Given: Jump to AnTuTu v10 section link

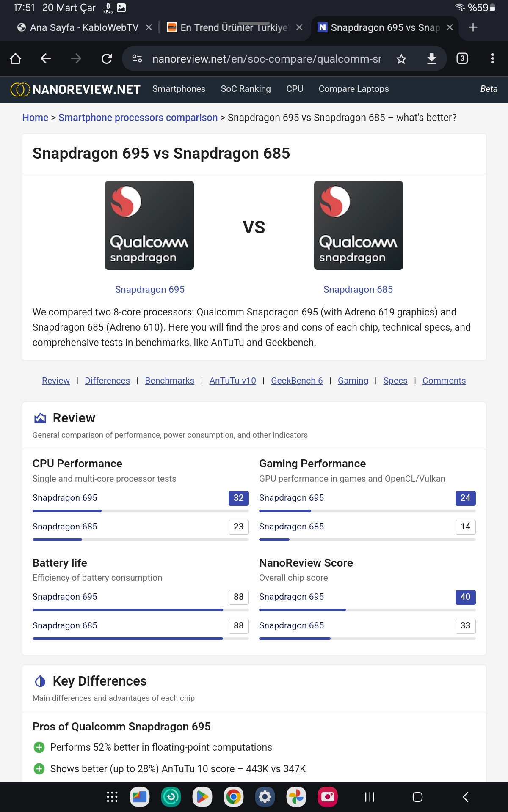Looking at the screenshot, I should click(232, 381).
